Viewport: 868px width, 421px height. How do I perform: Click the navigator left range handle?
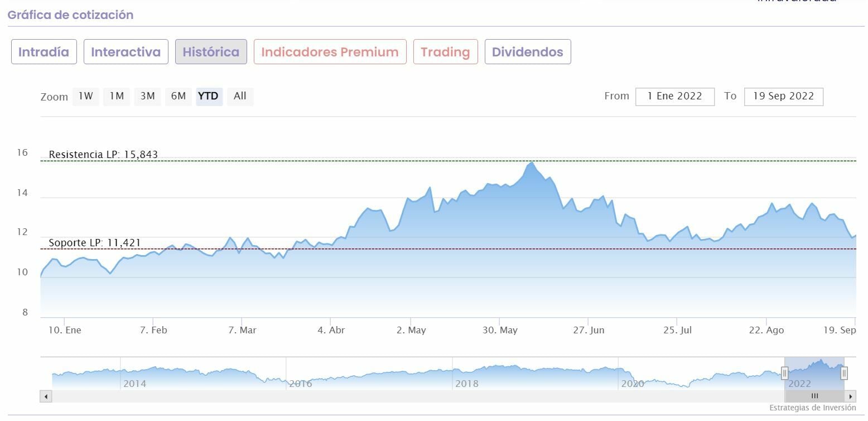tap(784, 373)
